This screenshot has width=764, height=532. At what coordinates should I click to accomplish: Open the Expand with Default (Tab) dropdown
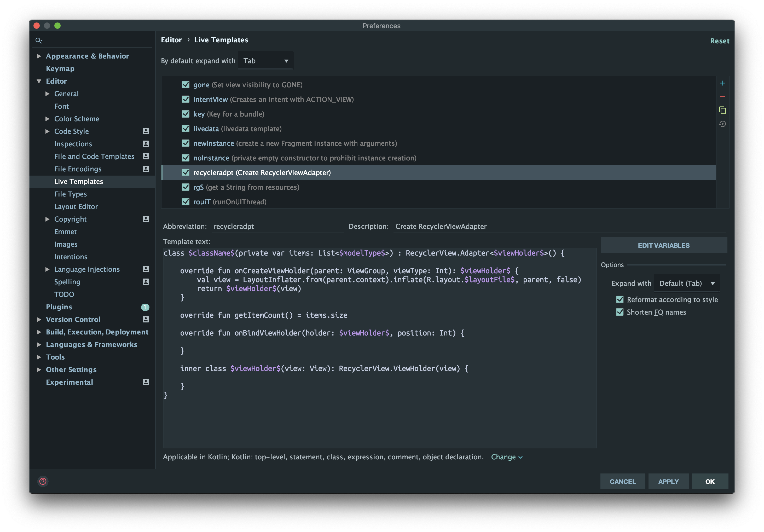pos(687,284)
